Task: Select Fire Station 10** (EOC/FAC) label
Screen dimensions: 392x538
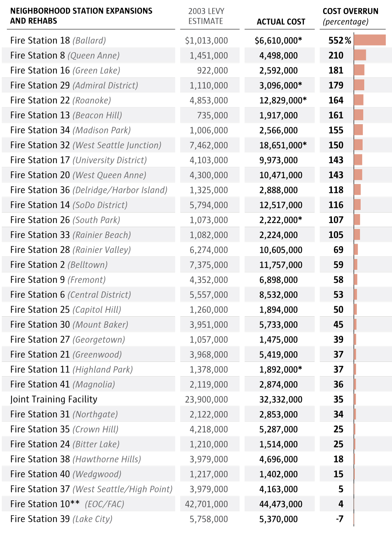Action: (67, 504)
